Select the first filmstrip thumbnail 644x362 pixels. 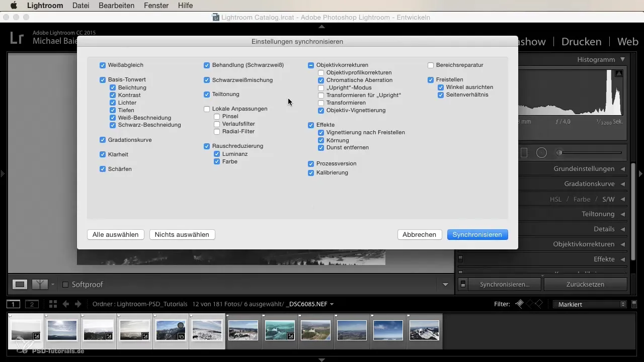(x=26, y=331)
